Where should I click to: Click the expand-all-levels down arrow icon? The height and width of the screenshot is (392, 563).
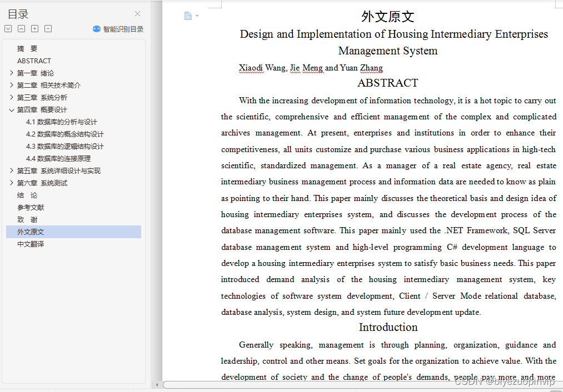click(8, 29)
